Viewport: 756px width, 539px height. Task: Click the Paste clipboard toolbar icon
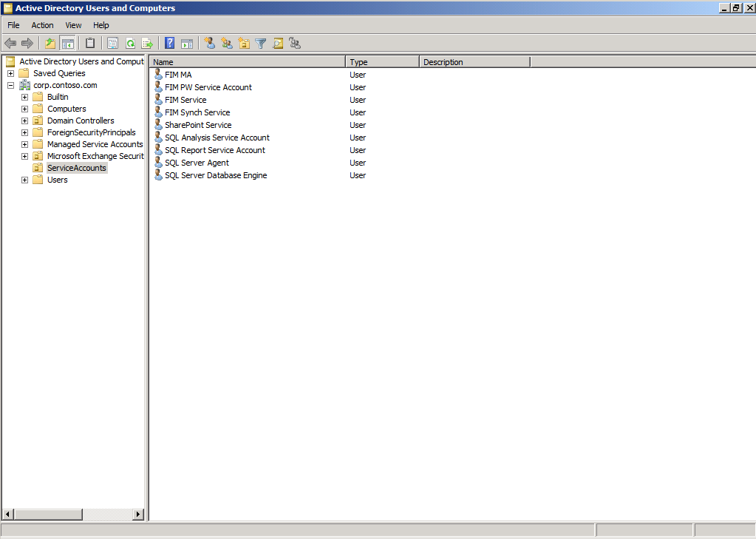point(89,44)
